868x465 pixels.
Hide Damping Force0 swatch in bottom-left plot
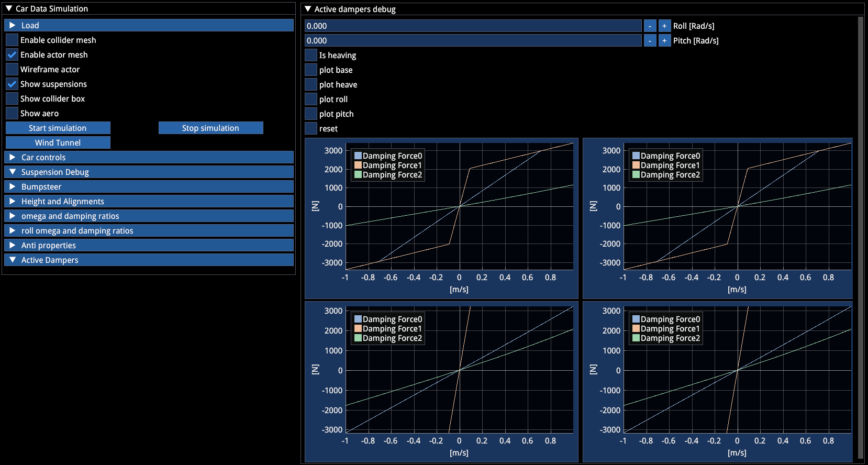358,319
